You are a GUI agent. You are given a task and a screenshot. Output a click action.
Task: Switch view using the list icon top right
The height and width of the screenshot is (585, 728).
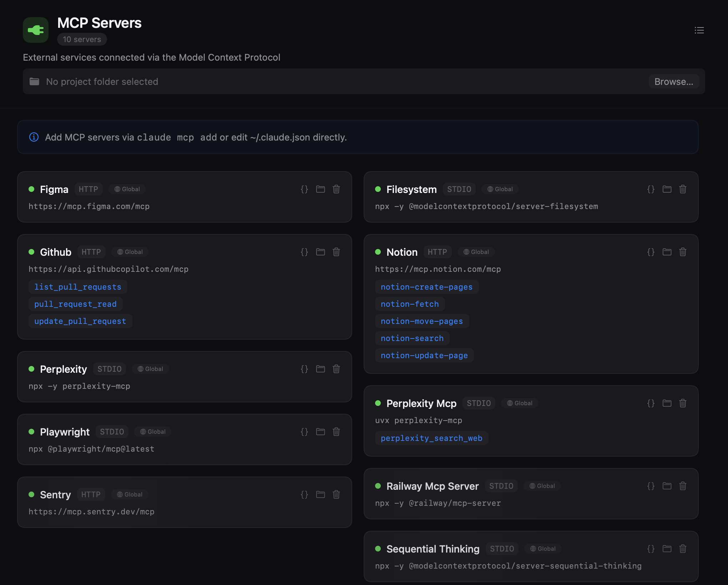pyautogui.click(x=699, y=30)
